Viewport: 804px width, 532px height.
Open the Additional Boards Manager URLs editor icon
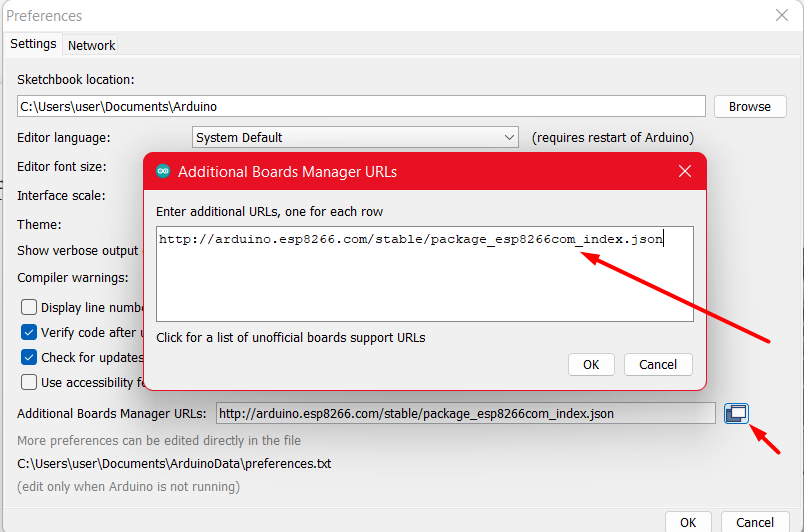736,413
